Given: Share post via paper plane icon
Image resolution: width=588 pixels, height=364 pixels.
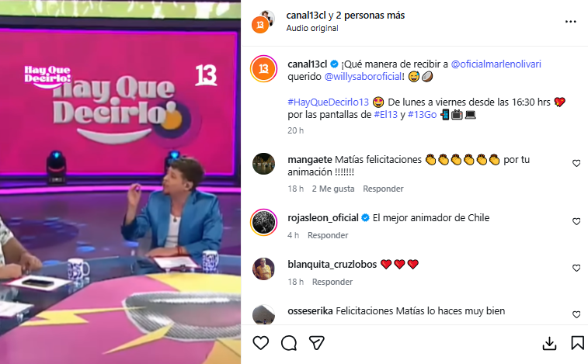Looking at the screenshot, I should click(316, 343).
